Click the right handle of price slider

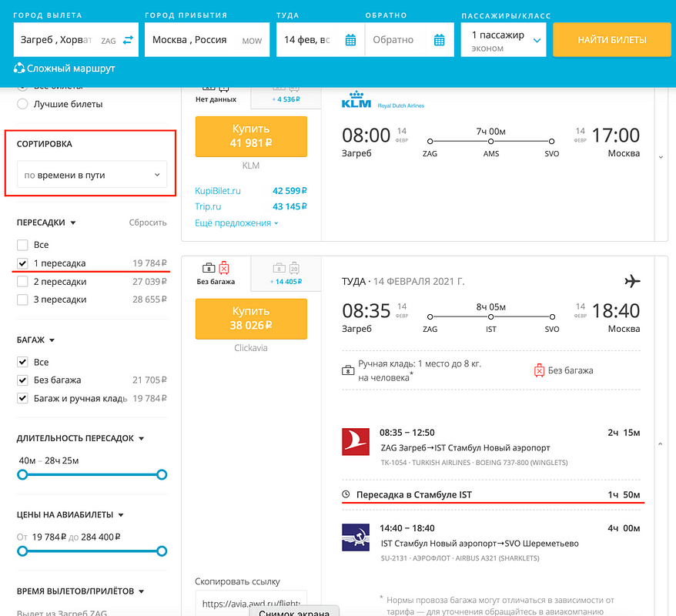162,551
